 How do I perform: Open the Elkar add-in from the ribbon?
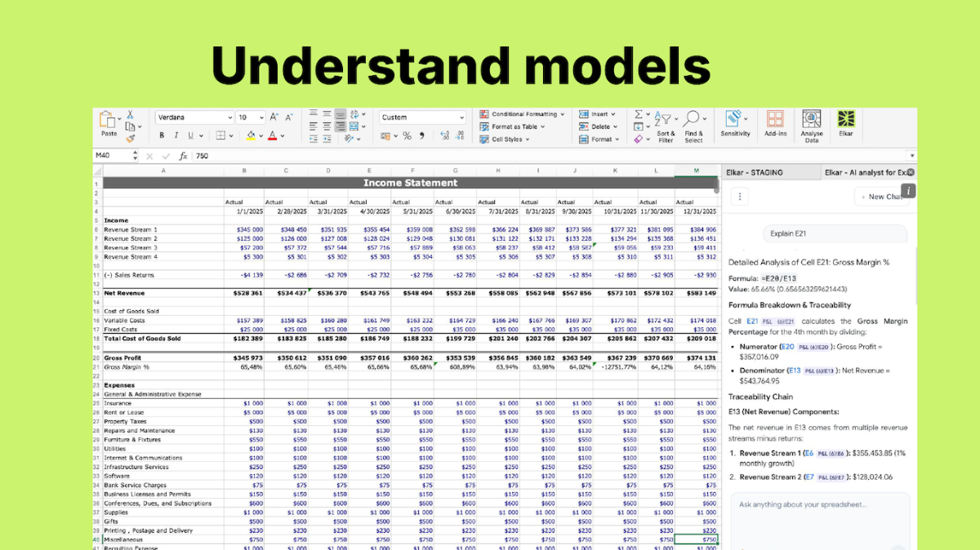846,122
